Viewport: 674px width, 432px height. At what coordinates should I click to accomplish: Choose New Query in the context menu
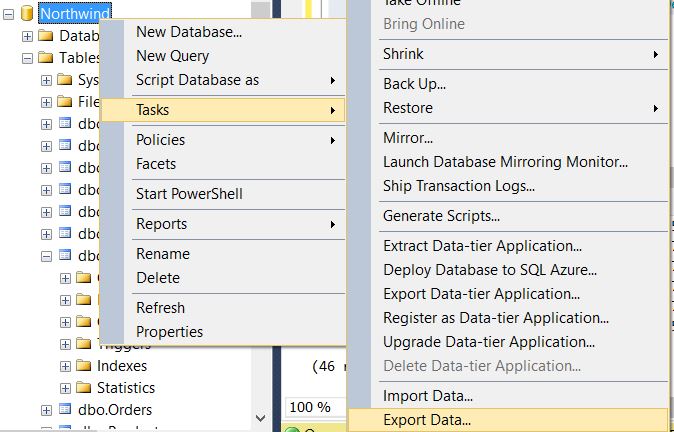coord(224,56)
